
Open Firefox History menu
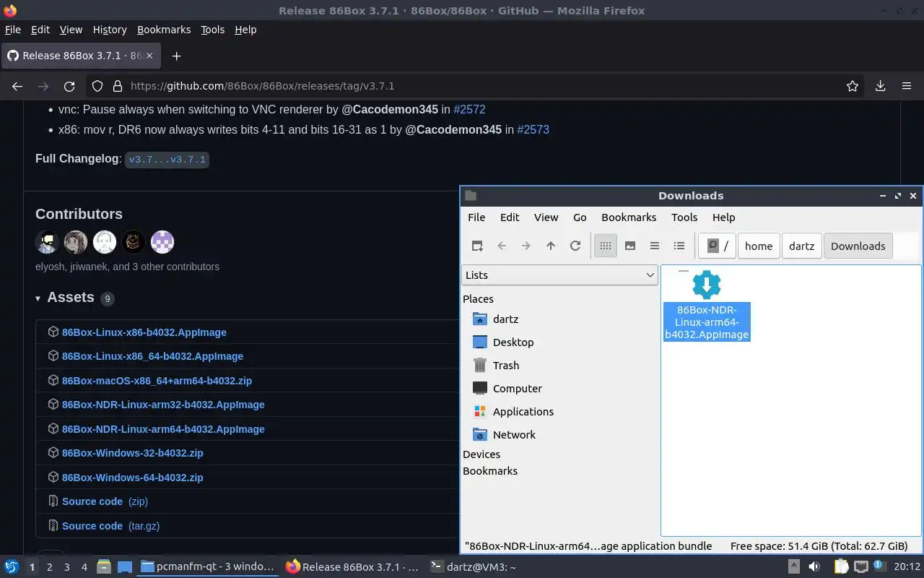[x=110, y=30]
